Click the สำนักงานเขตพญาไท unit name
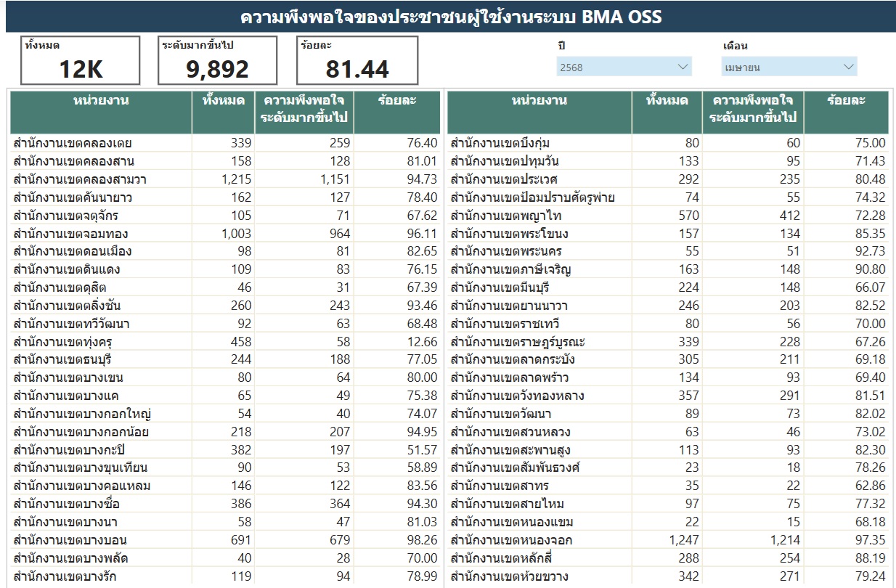This screenshot has width=896, height=588. click(x=506, y=216)
